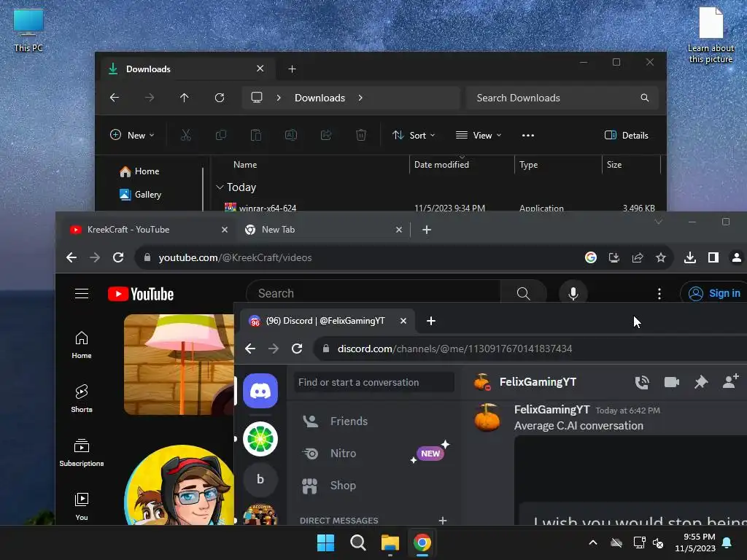Click 'Find or start a conversation' box

374,382
